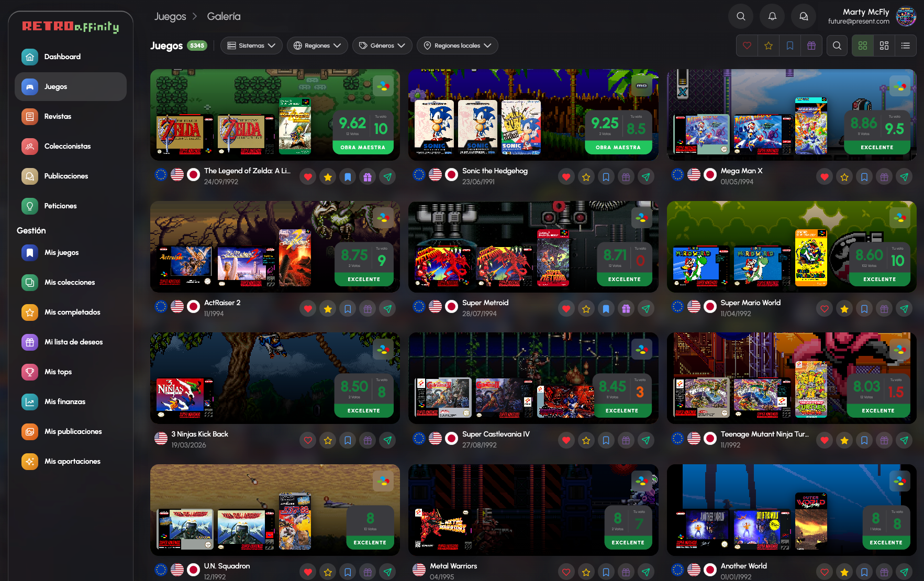Bookmark Sonic the Hedgehog
The image size is (924, 581).
tap(606, 177)
